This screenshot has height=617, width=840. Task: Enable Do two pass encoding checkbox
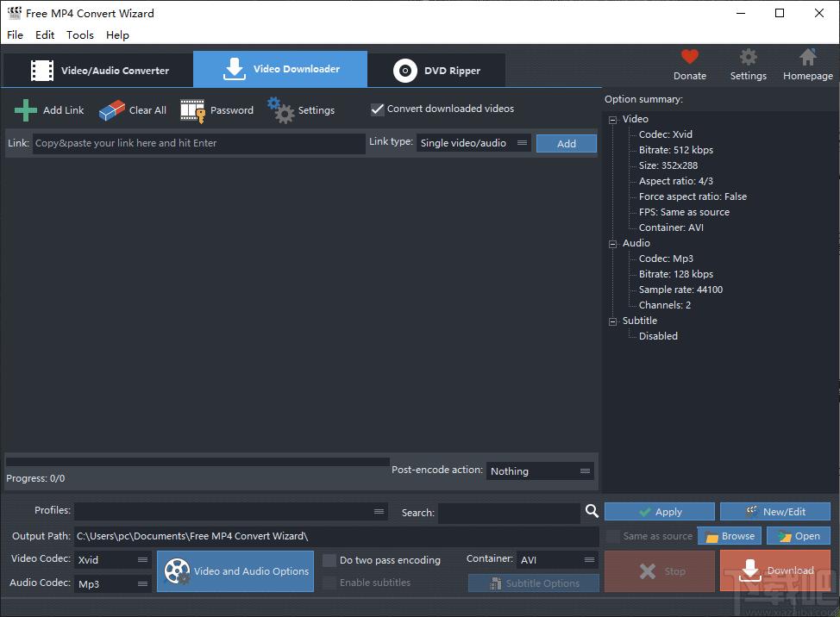click(x=329, y=560)
